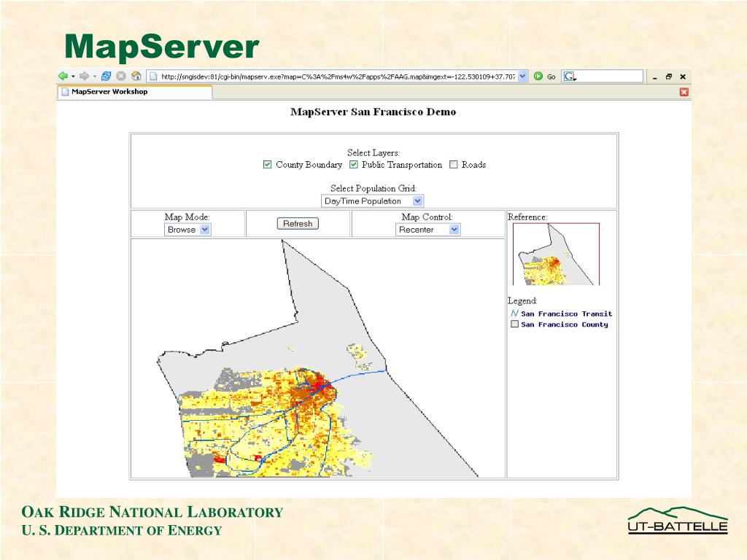The height and width of the screenshot is (560, 747).
Task: Click the green Go icon
Action: (x=538, y=76)
